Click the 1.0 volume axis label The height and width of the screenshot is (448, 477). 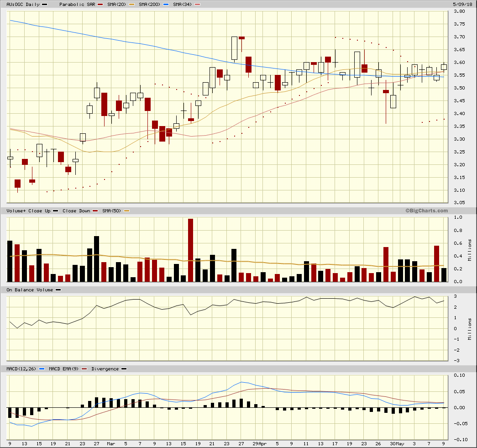tap(458, 217)
